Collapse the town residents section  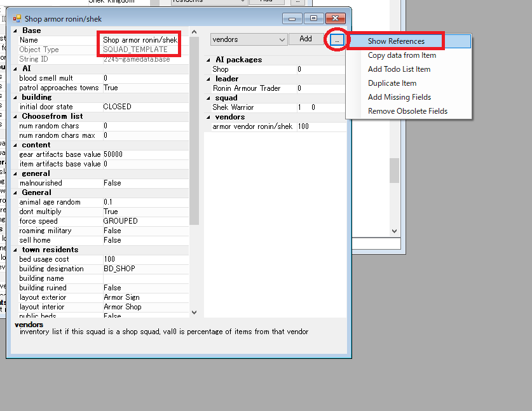click(15, 250)
